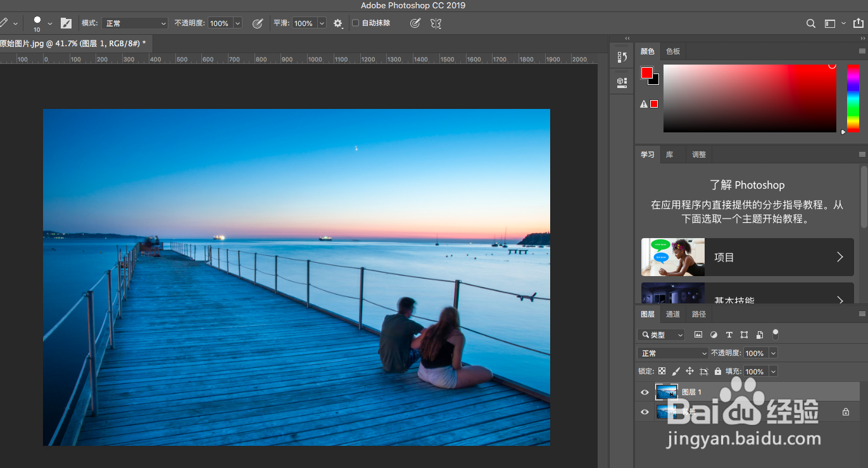Filter layers by shape layers icon
The height and width of the screenshot is (468, 868).
point(744,334)
